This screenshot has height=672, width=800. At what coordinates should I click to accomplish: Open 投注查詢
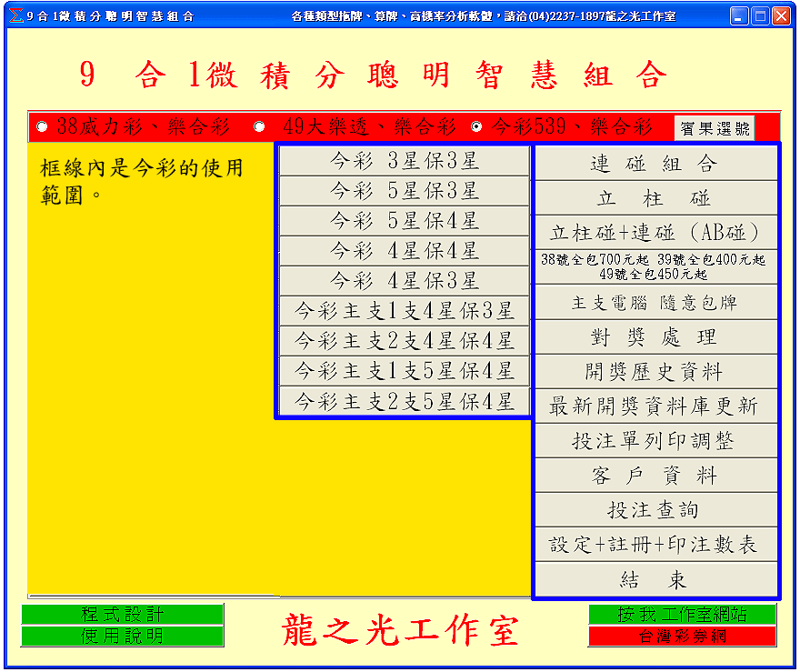click(655, 510)
